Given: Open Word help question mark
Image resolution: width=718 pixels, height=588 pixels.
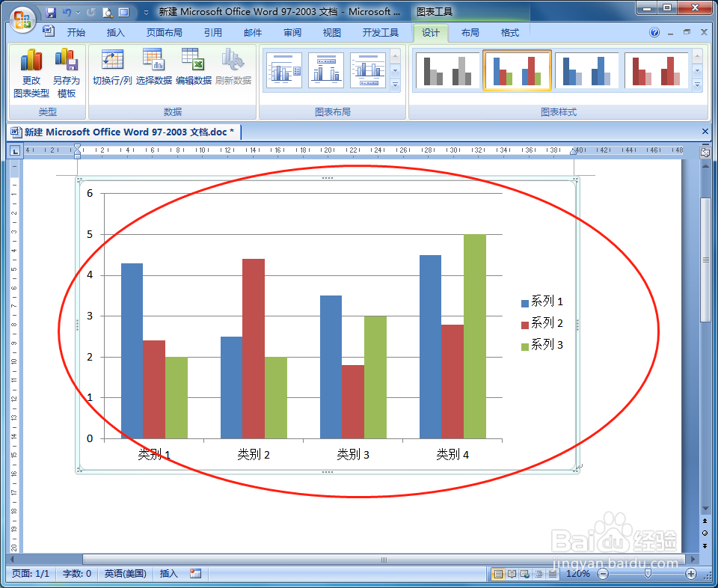Looking at the screenshot, I should (654, 32).
